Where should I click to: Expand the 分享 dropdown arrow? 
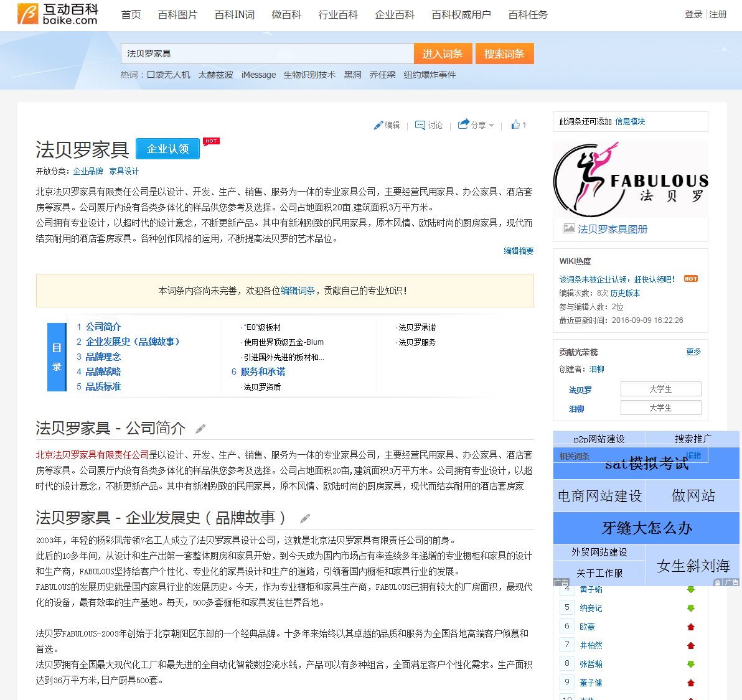(x=491, y=125)
